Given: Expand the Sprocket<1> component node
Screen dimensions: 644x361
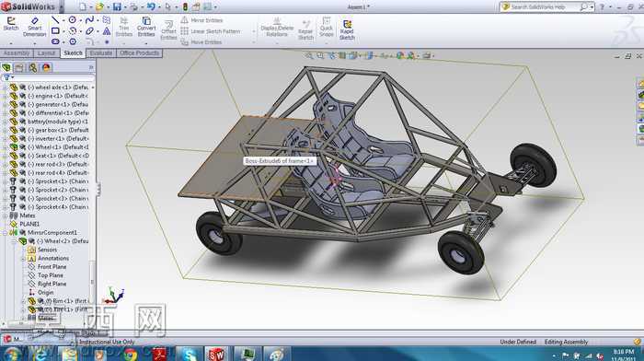Looking at the screenshot, I should [5, 181].
